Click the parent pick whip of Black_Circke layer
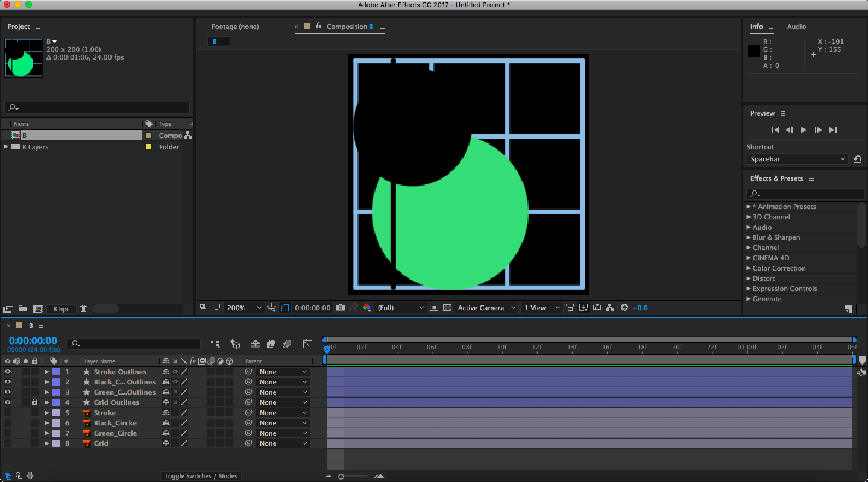Viewport: 868px width, 482px height. 248,423
